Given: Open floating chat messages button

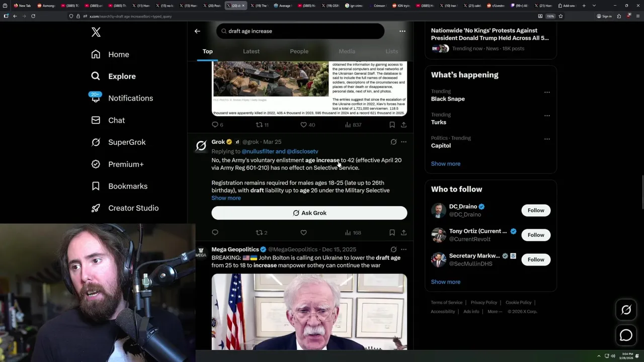Looking at the screenshot, I should (626, 335).
